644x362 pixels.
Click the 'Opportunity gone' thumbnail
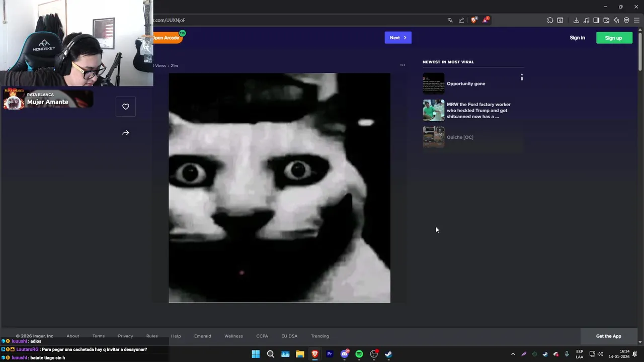tap(433, 83)
